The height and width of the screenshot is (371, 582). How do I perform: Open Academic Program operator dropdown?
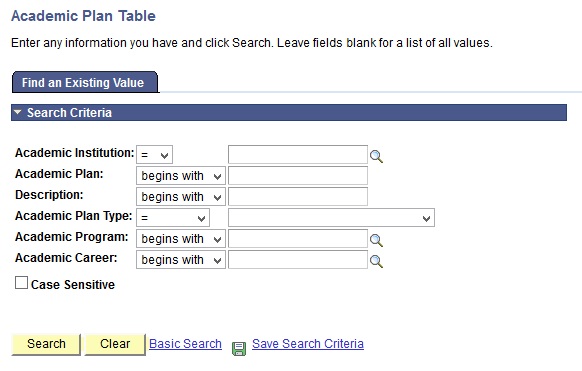[181, 239]
